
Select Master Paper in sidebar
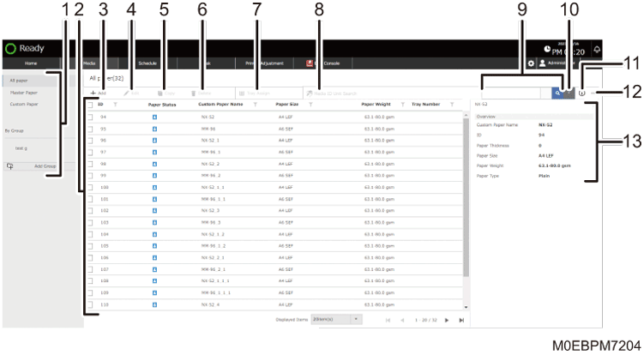click(x=25, y=92)
